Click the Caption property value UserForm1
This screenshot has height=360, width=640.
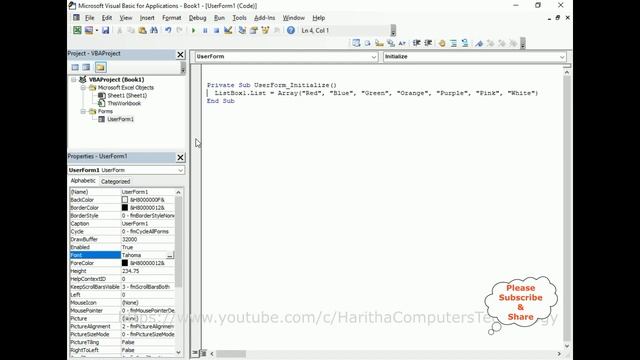click(x=148, y=224)
